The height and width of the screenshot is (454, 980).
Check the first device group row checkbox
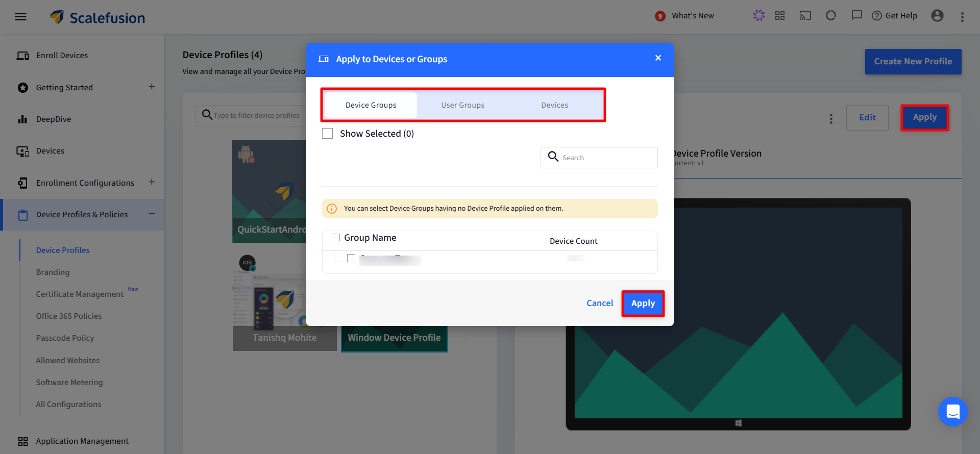[351, 258]
